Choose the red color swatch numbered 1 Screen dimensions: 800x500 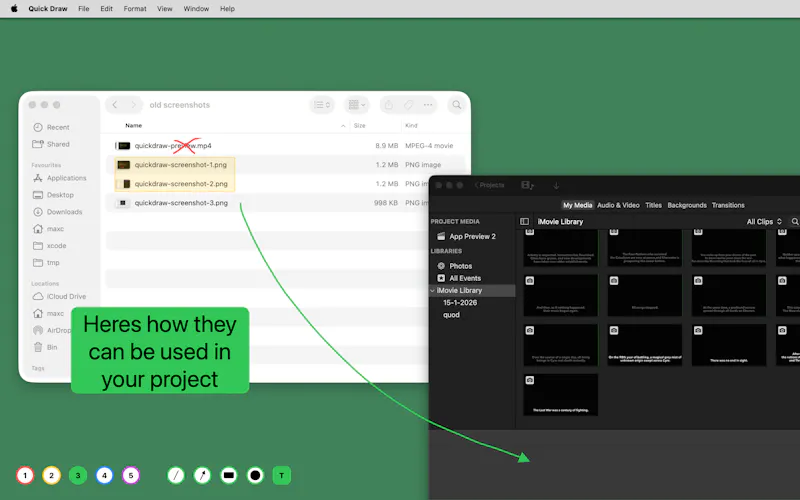(x=25, y=476)
